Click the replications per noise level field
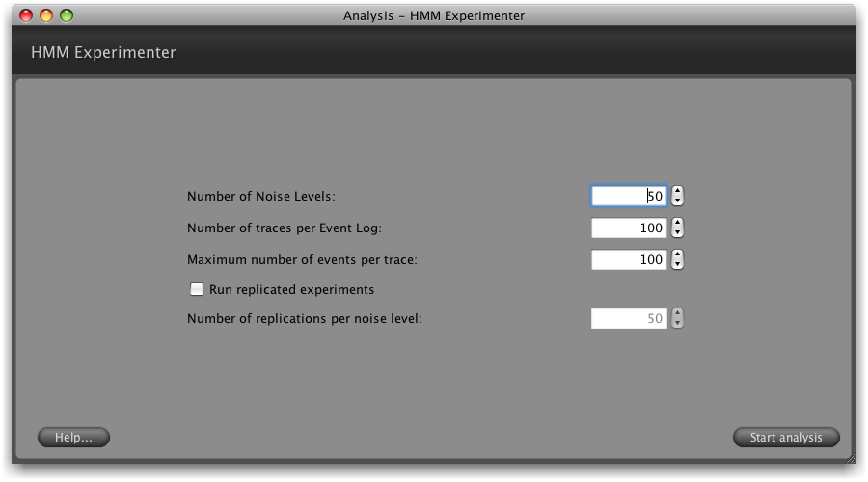The width and height of the screenshot is (868, 482). pyautogui.click(x=628, y=319)
